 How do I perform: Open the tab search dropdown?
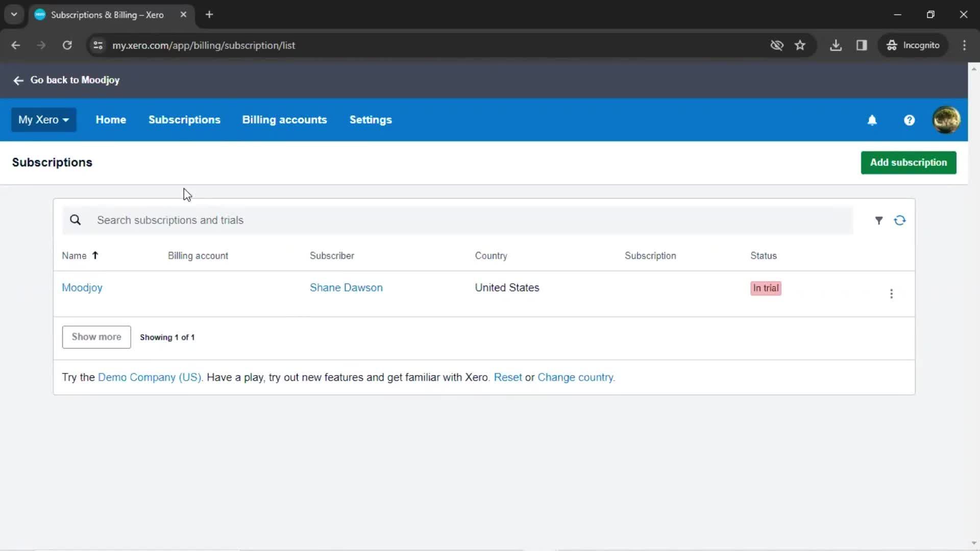coord(14,15)
